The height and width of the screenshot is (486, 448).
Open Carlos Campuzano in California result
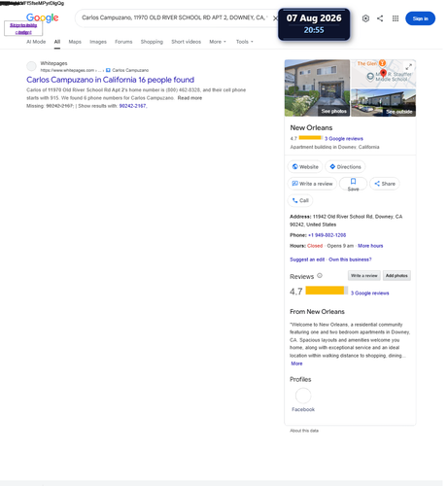coord(110,80)
